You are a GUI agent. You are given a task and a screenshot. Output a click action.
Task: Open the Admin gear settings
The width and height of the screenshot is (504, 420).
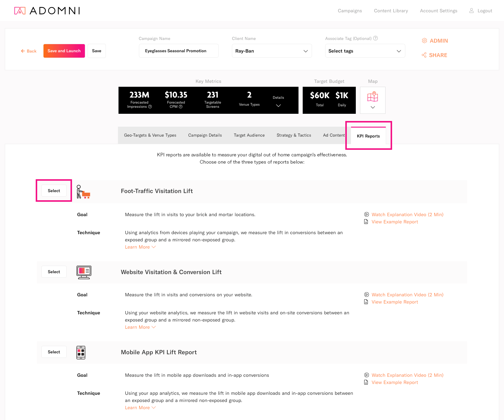tap(424, 41)
